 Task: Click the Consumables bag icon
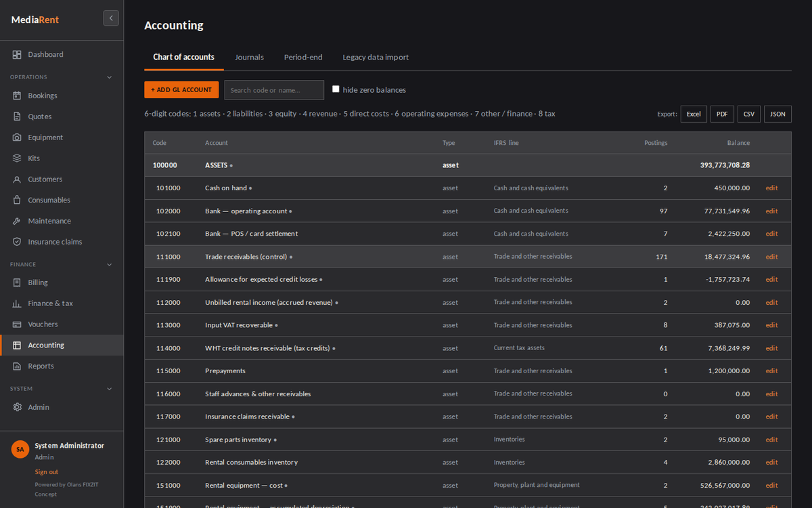[17, 200]
